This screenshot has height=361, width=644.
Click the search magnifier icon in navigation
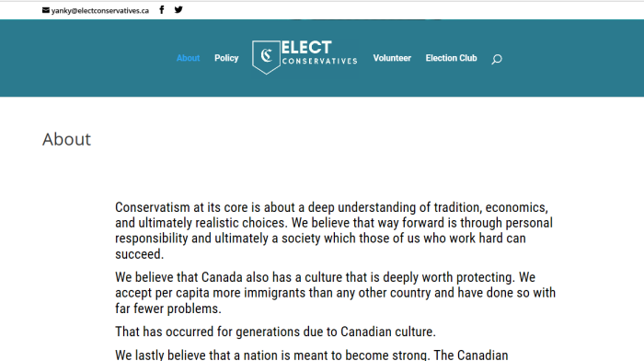[x=497, y=59]
